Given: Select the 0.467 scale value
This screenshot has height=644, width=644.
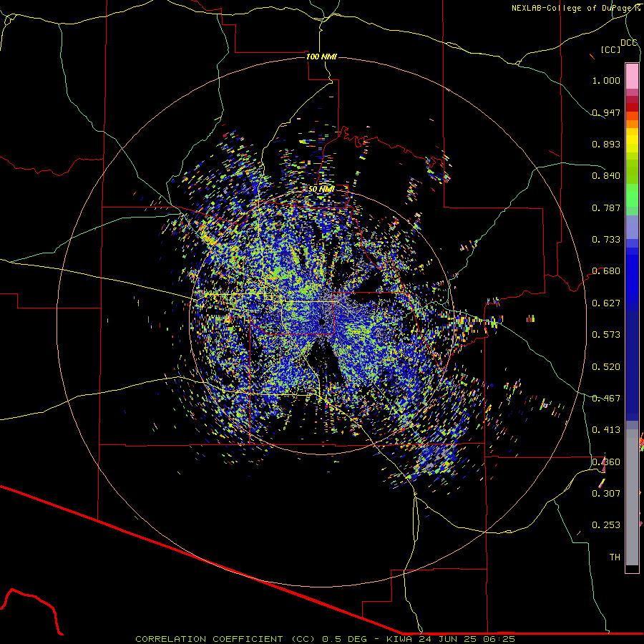Looking at the screenshot, I should click(x=606, y=398).
